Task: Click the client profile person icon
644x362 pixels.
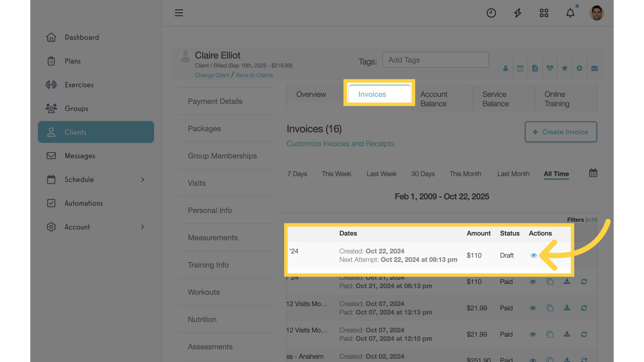Action: click(505, 68)
